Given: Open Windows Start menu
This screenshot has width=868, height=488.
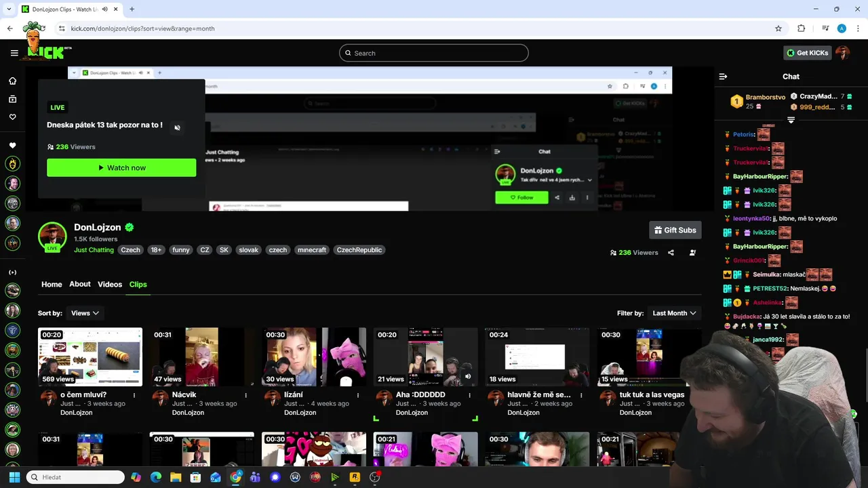Looking at the screenshot, I should point(14,477).
